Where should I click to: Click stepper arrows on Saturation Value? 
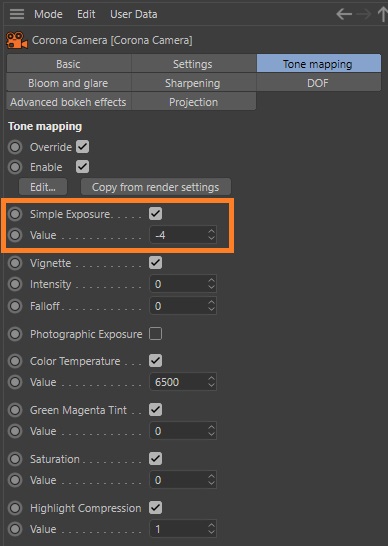click(x=211, y=480)
